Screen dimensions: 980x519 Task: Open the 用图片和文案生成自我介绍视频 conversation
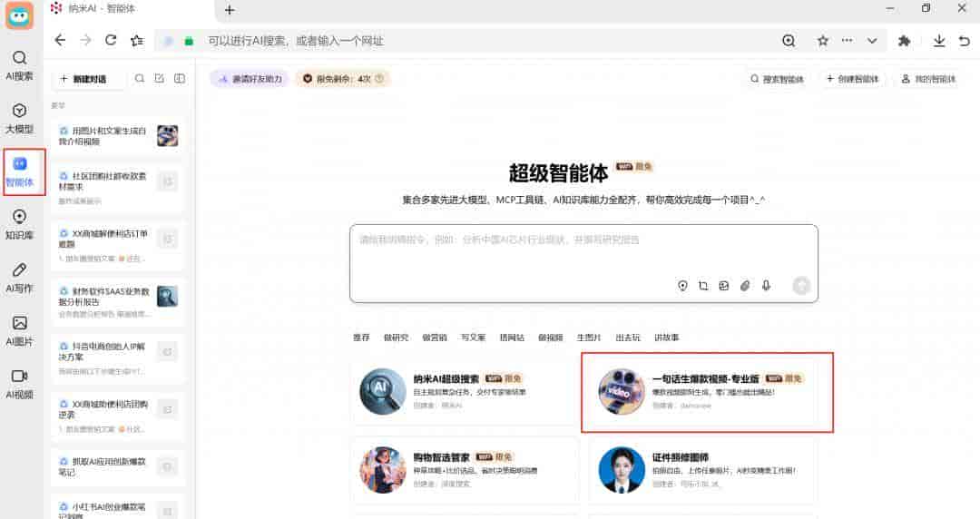pyautogui.click(x=119, y=136)
